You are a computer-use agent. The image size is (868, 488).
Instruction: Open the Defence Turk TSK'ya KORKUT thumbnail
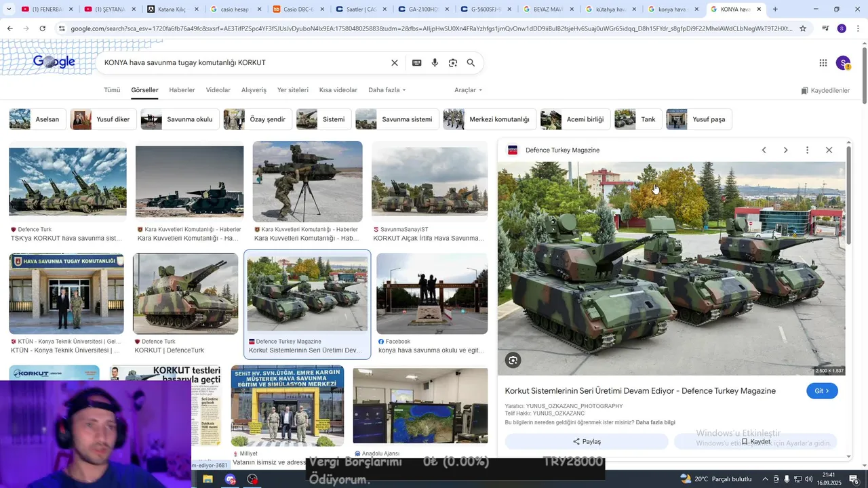click(x=68, y=182)
